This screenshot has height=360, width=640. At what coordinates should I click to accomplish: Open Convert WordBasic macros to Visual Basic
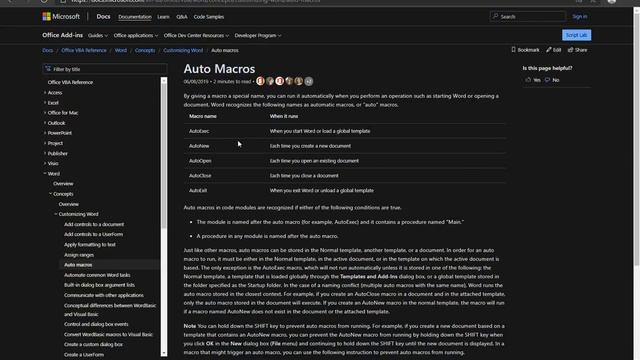pyautogui.click(x=108, y=334)
